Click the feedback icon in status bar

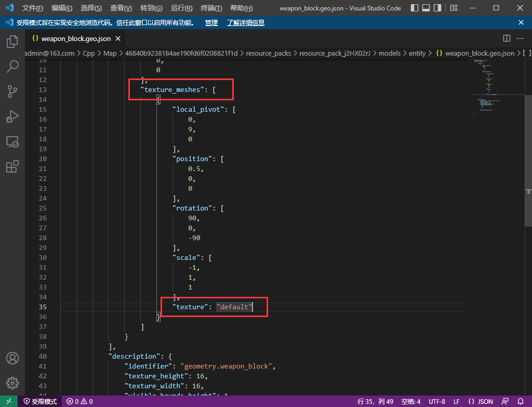click(505, 401)
